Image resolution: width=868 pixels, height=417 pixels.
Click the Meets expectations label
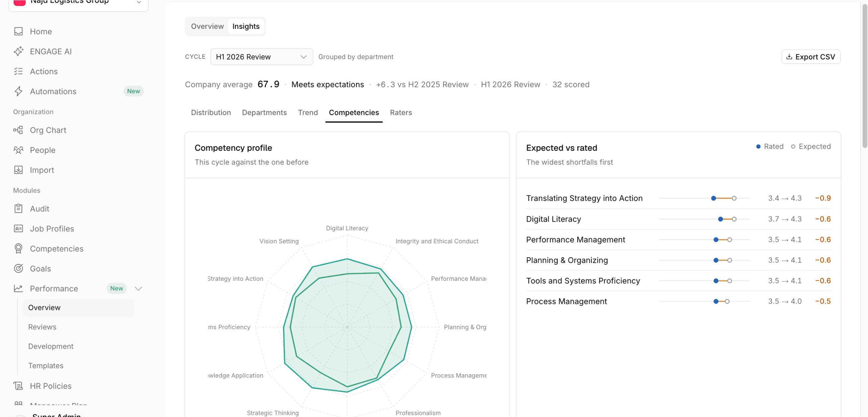(327, 85)
